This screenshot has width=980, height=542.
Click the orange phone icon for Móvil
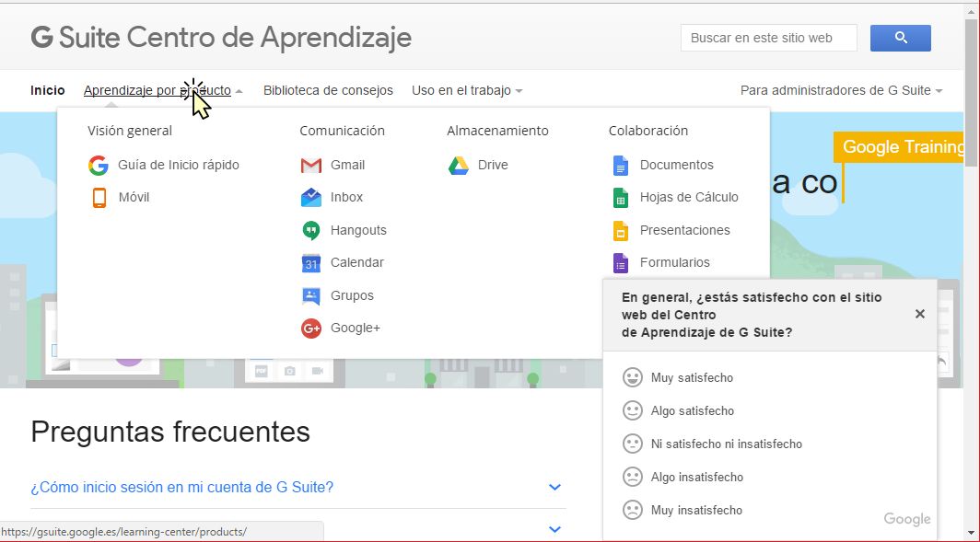point(99,197)
